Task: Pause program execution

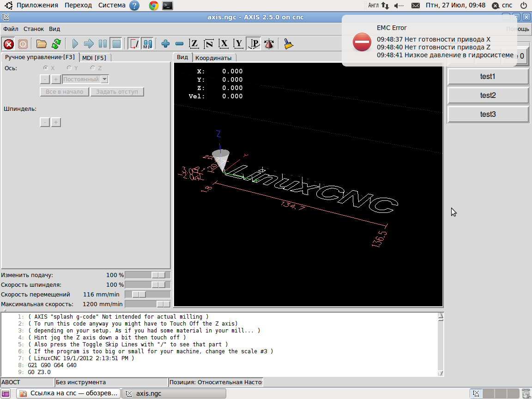Action: (103, 44)
